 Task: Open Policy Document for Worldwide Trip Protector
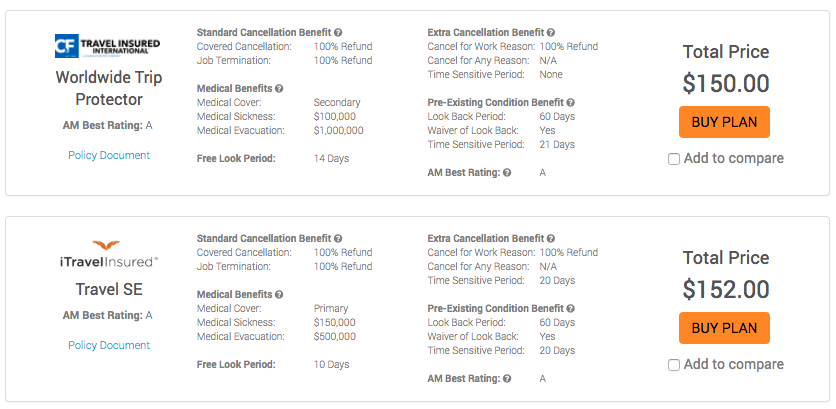point(109,155)
